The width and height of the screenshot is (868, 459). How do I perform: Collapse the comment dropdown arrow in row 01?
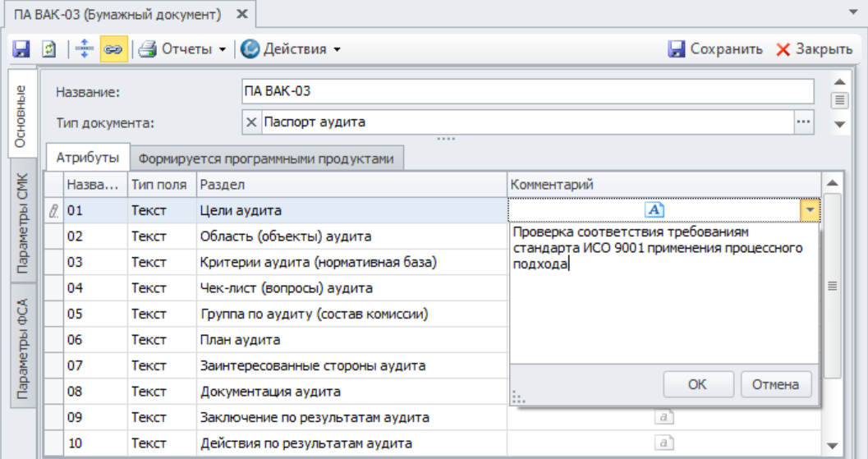click(810, 211)
